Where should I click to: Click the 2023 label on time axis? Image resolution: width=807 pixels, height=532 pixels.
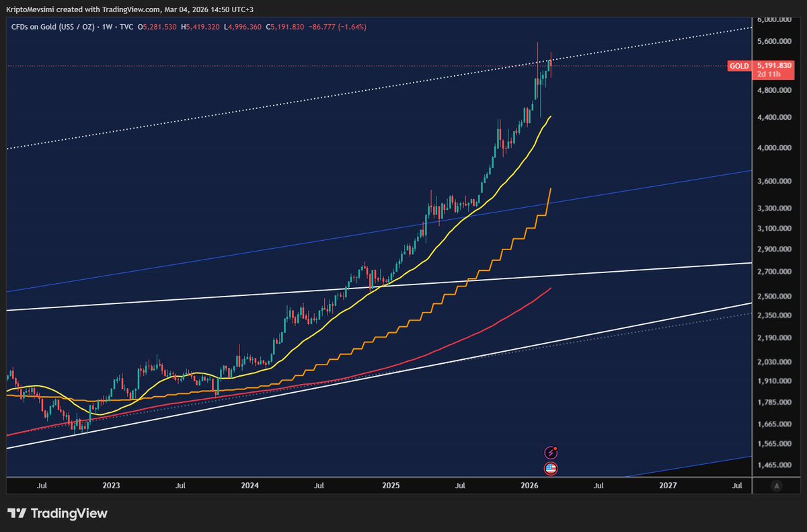pos(111,485)
